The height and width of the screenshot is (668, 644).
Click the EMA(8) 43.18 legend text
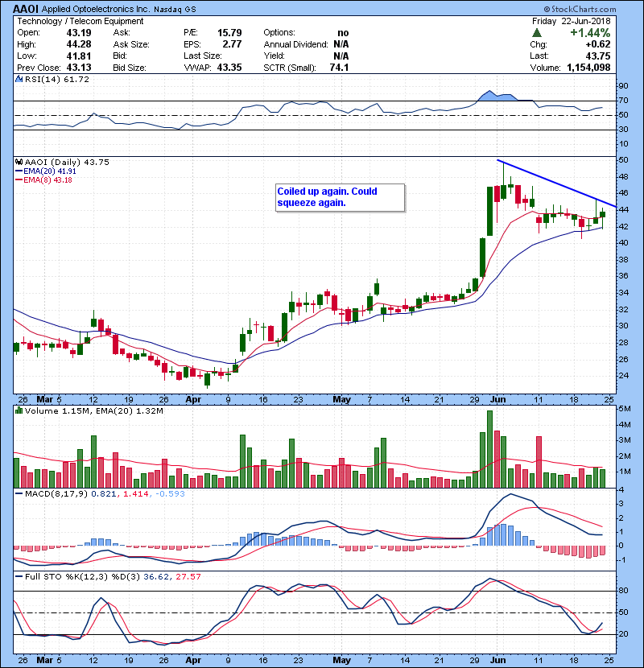click(x=47, y=180)
